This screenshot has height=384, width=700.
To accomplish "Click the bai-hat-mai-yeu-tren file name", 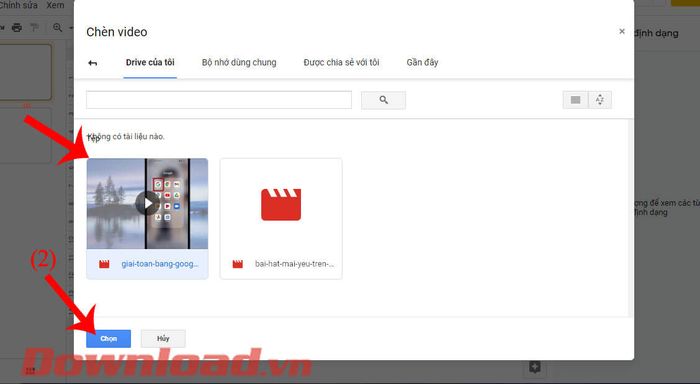I will click(294, 264).
